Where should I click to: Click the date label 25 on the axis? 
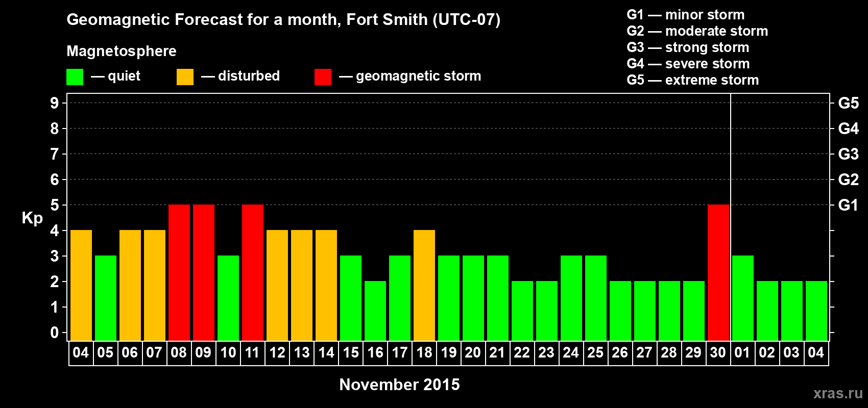pos(595,352)
